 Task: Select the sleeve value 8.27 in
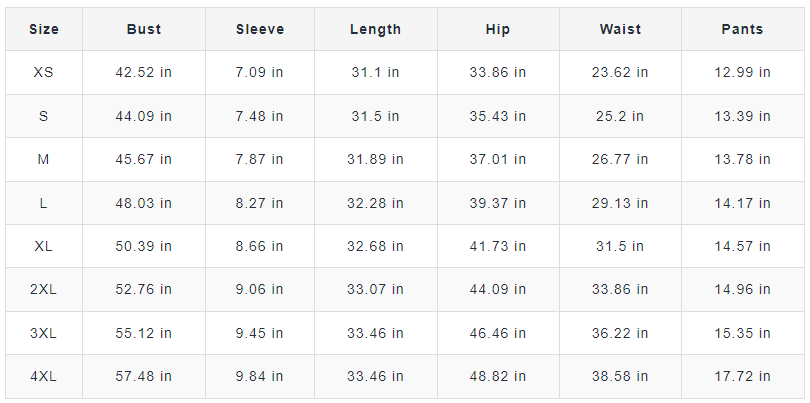260,203
